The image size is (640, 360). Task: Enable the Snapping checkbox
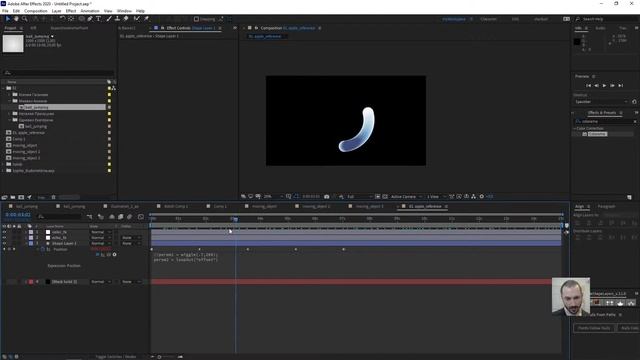196,19
